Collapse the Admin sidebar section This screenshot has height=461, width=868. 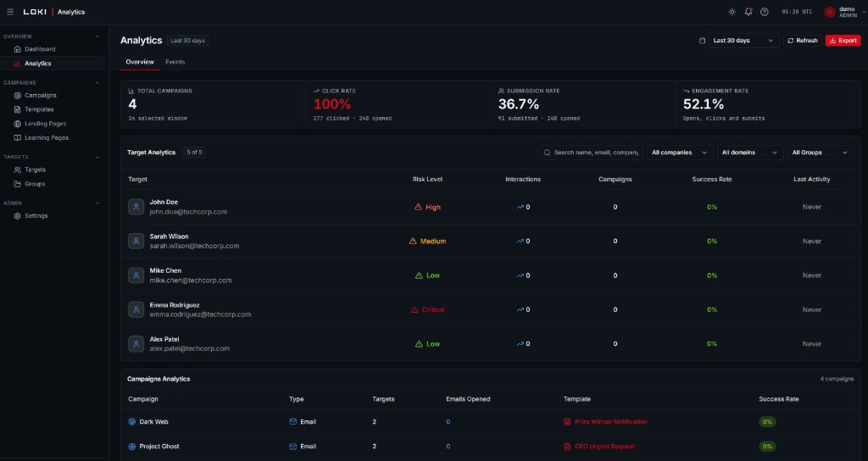97,203
